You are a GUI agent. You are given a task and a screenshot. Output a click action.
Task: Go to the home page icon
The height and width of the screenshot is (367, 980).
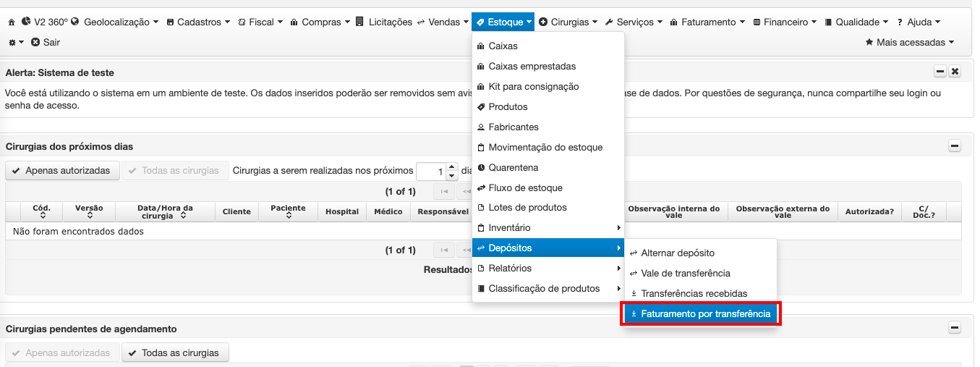pyautogui.click(x=11, y=22)
